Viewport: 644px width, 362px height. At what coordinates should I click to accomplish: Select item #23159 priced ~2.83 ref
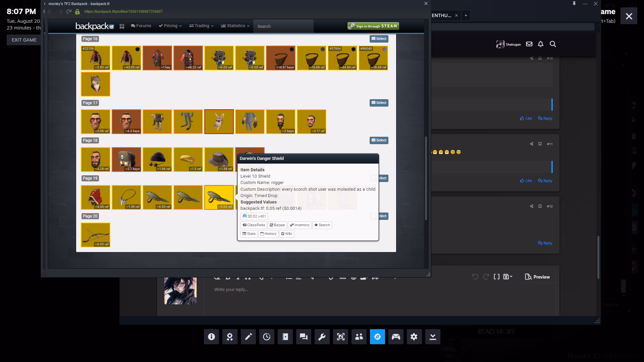pyautogui.click(x=96, y=58)
